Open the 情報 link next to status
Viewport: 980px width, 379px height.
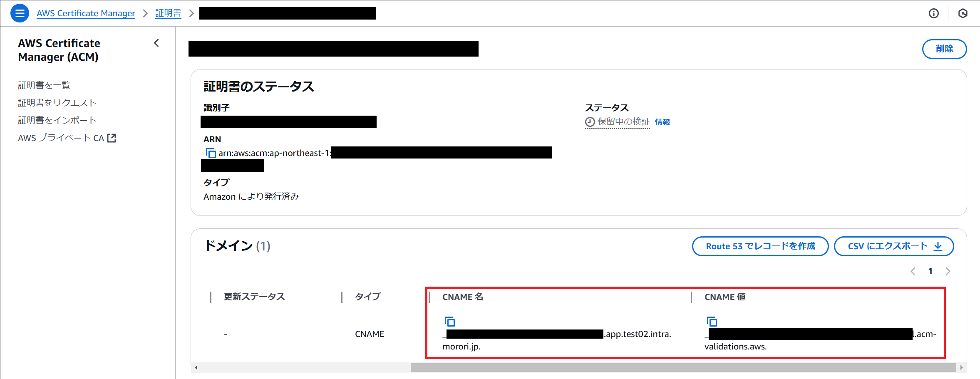pyautogui.click(x=662, y=122)
